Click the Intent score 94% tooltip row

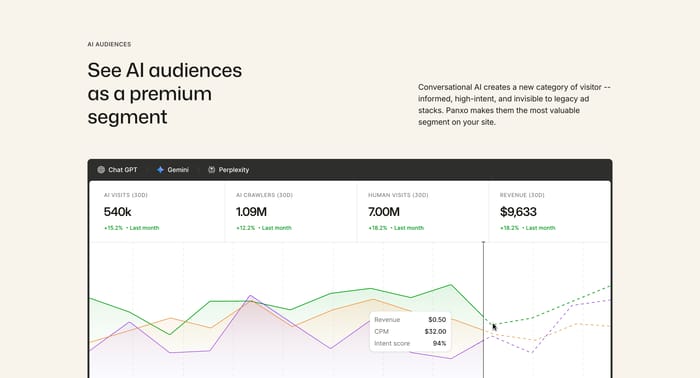(x=410, y=343)
